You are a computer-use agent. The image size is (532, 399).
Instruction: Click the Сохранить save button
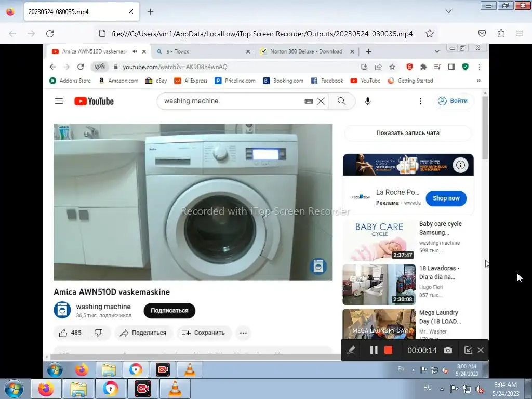204,333
